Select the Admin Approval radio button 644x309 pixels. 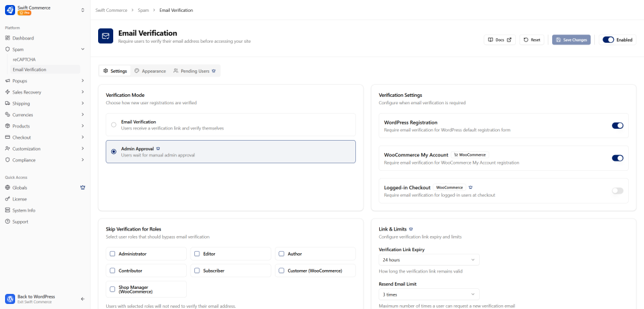click(x=114, y=151)
